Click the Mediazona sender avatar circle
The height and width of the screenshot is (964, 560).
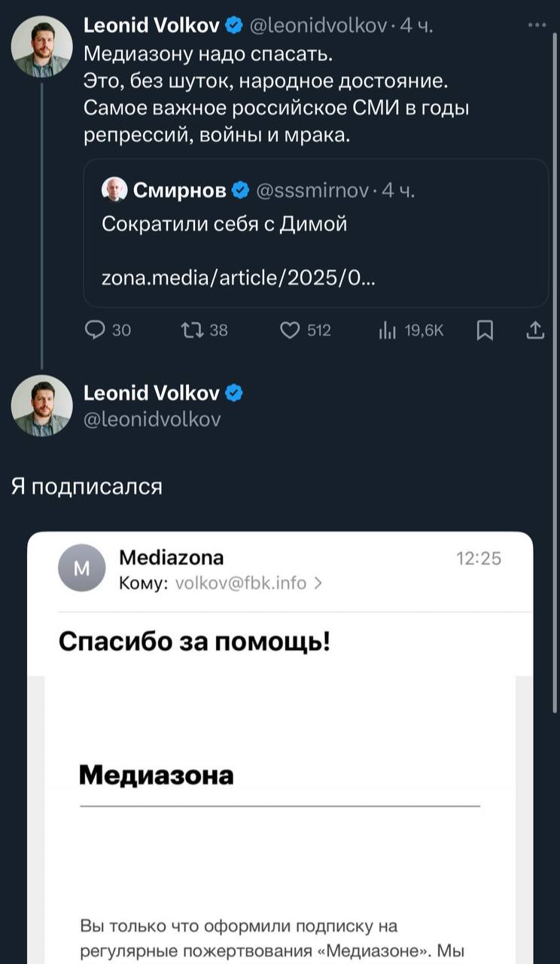81,568
